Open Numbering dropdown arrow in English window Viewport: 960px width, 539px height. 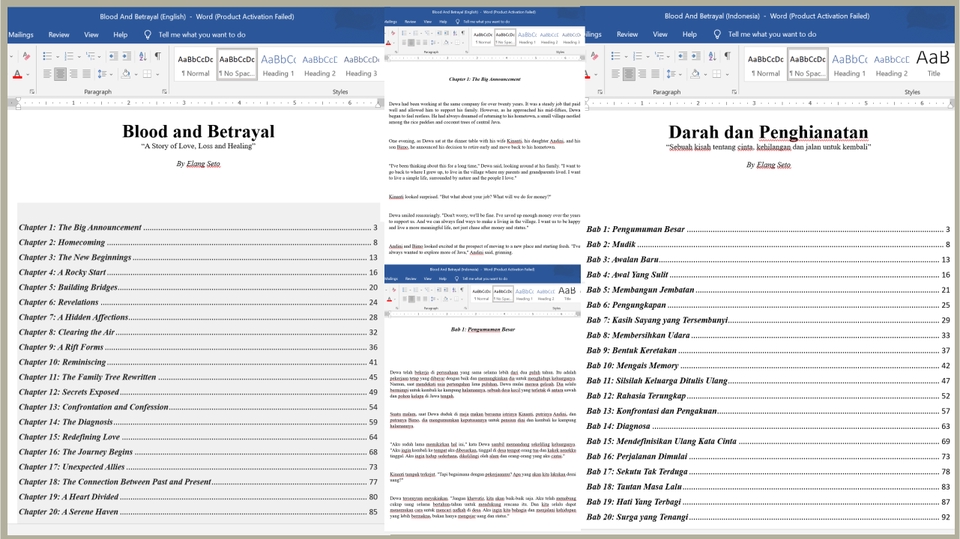[x=80, y=57]
